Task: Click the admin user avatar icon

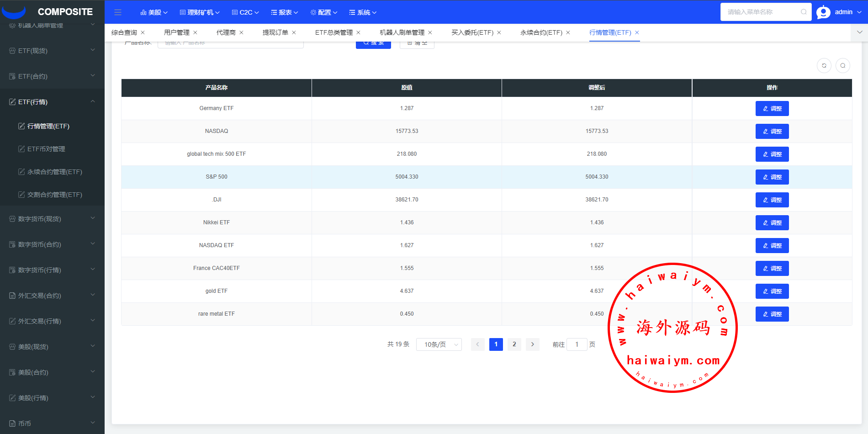Action: coord(823,12)
